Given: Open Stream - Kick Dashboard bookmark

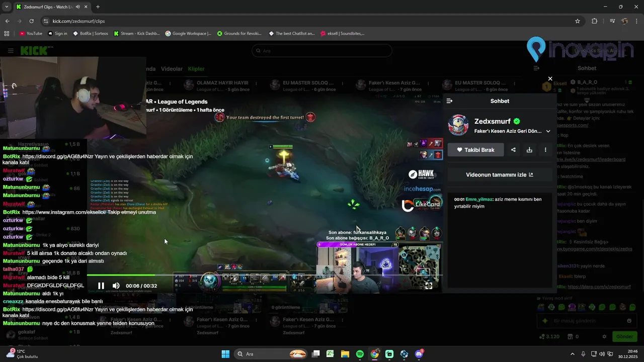Looking at the screenshot, I should (136, 34).
